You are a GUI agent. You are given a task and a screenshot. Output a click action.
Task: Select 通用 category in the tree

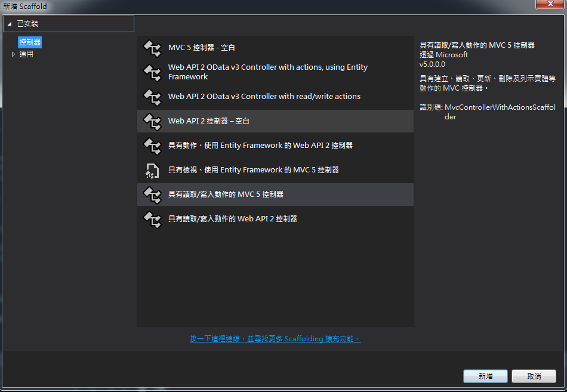click(x=26, y=54)
